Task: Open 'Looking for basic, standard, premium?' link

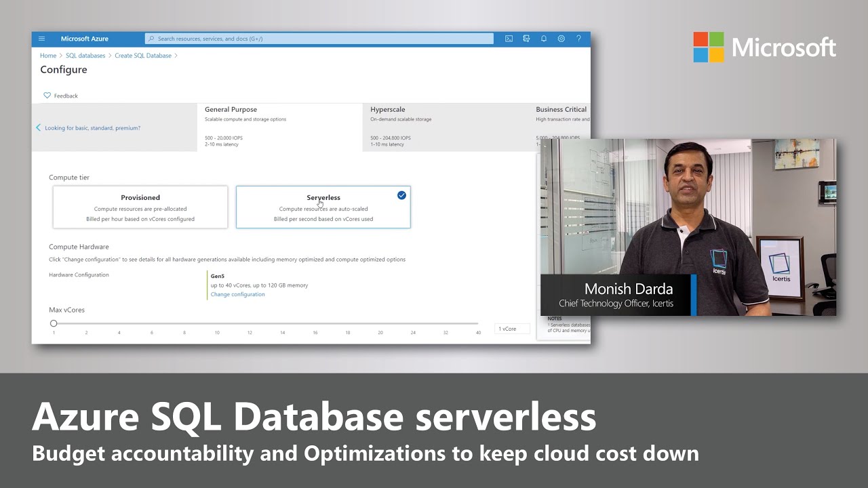Action: coord(93,128)
